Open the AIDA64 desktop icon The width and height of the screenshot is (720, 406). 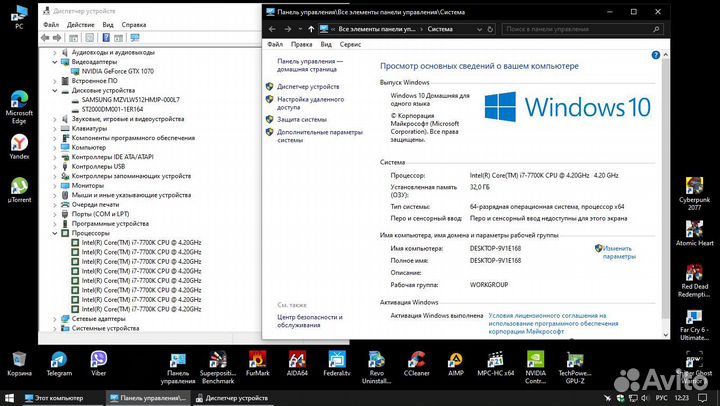tap(297, 364)
